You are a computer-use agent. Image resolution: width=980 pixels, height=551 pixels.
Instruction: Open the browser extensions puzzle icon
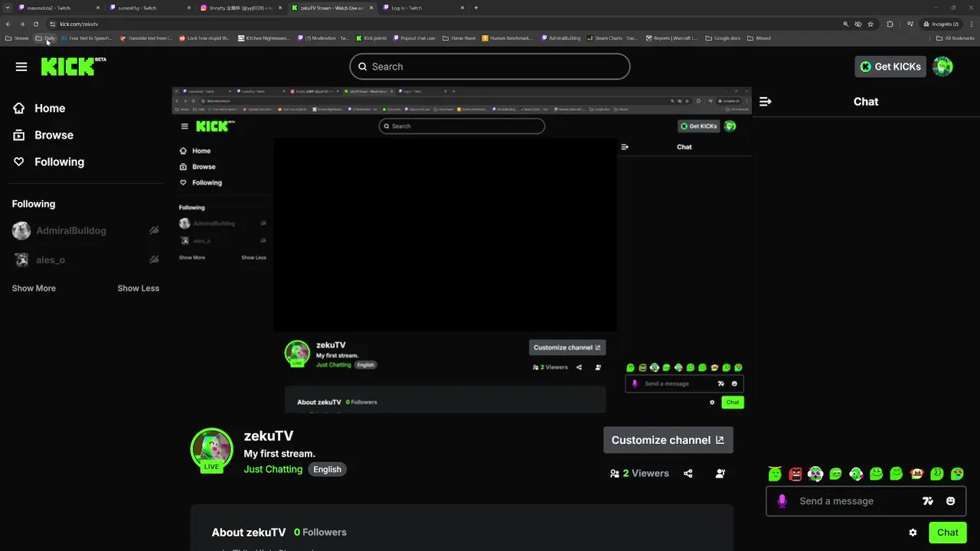890,24
